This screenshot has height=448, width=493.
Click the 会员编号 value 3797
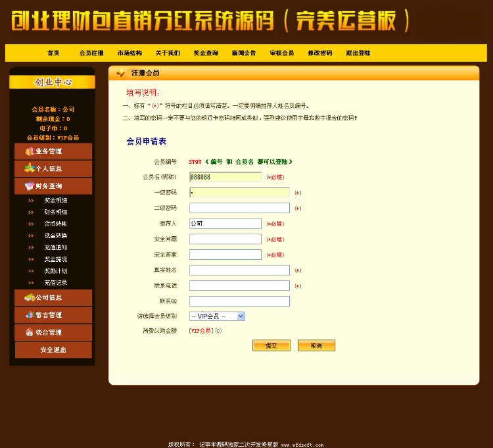point(195,162)
